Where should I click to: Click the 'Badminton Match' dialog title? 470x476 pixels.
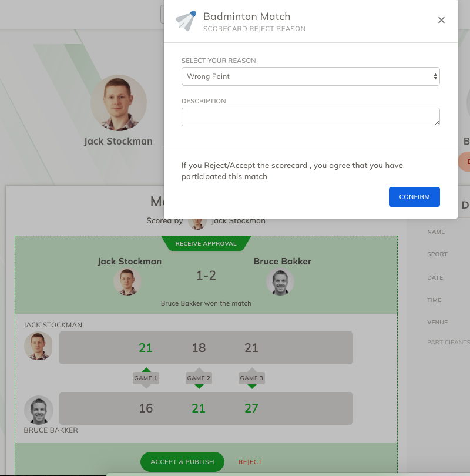coord(247,16)
